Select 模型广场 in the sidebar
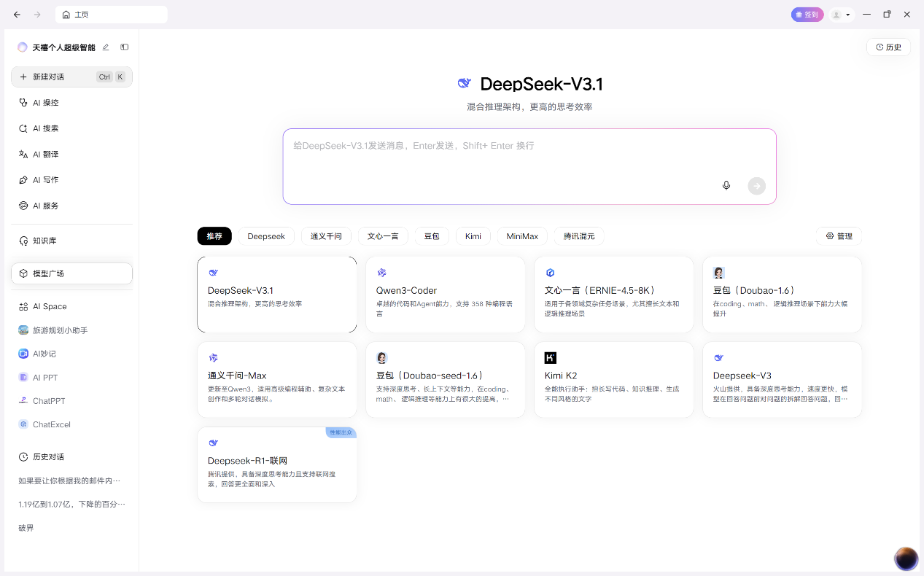This screenshot has height=576, width=924. (x=71, y=273)
